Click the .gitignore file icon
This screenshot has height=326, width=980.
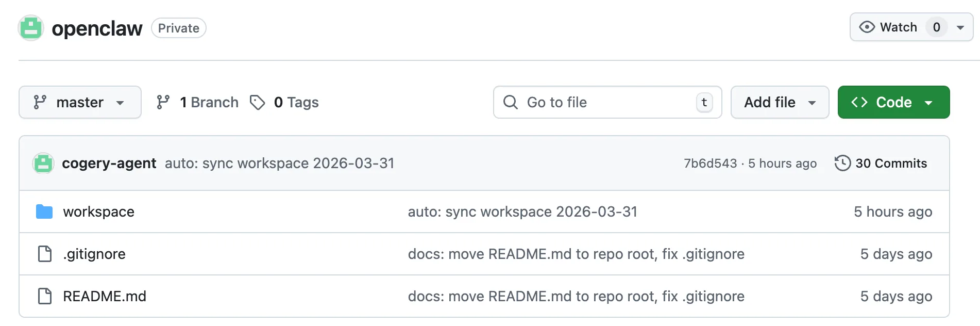coord(45,254)
